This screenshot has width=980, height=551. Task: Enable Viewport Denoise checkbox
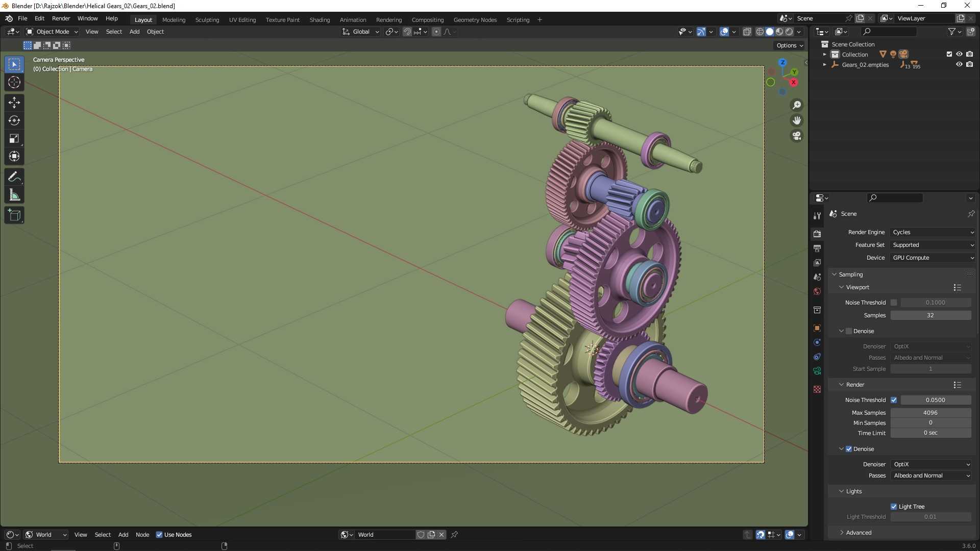pyautogui.click(x=849, y=331)
